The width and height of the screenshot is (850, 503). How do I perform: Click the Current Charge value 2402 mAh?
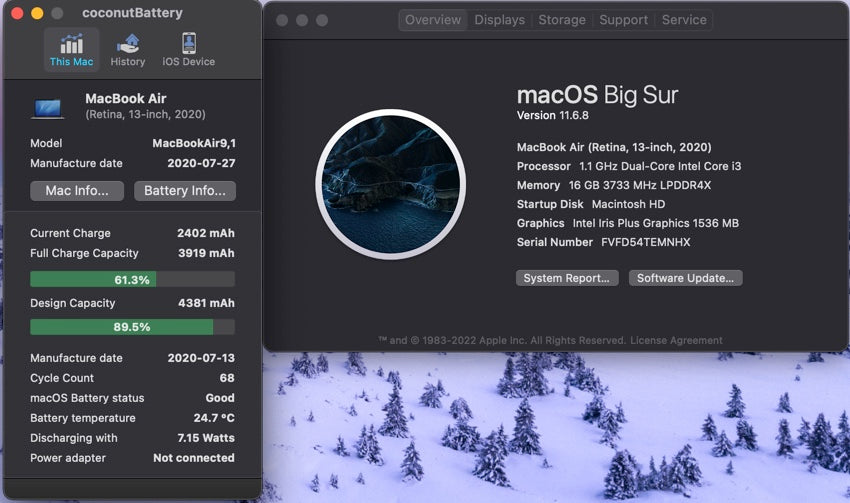[205, 233]
